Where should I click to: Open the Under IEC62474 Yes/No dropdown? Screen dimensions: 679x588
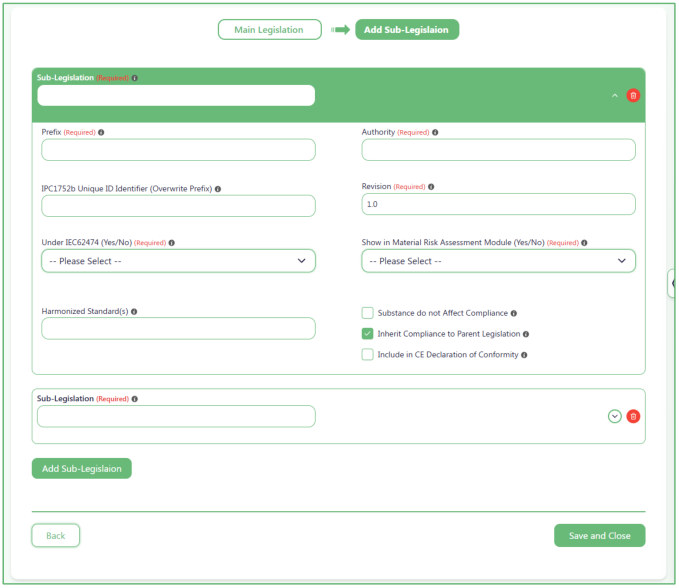pos(178,261)
